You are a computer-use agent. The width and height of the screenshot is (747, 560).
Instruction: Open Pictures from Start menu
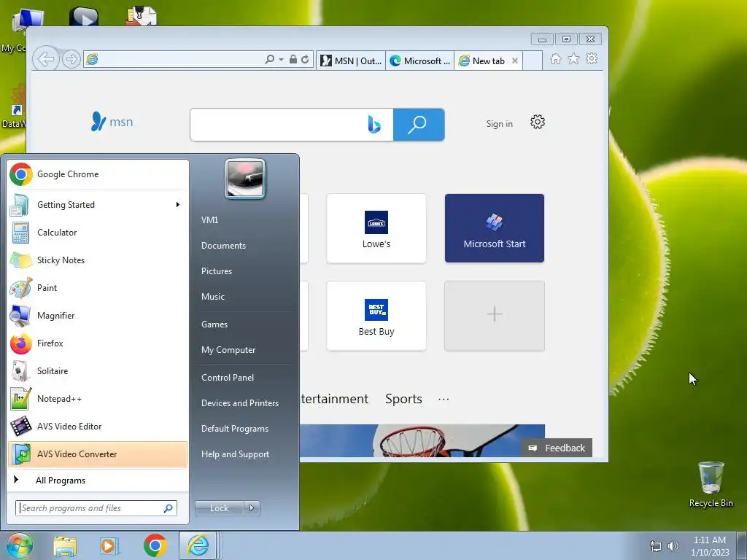tap(216, 271)
